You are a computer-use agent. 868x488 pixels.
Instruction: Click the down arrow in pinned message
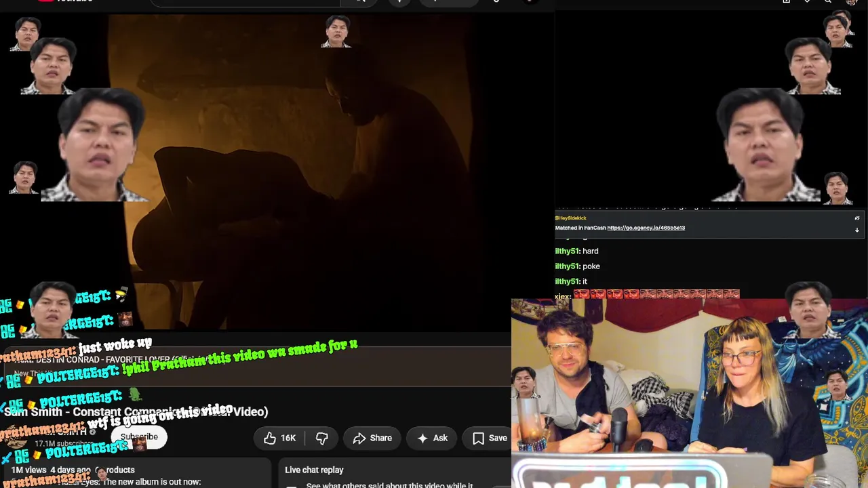point(857,230)
